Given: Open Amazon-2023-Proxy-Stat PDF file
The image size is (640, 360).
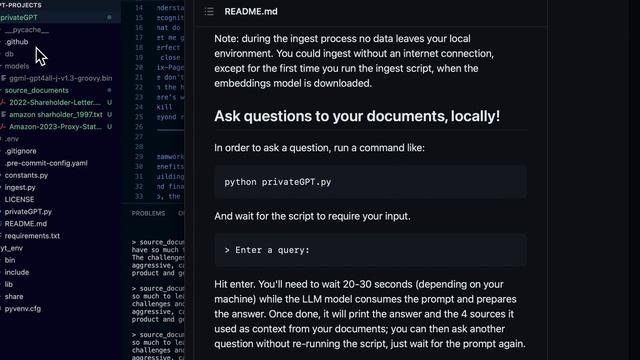Looking at the screenshot, I should pyautogui.click(x=55, y=127).
